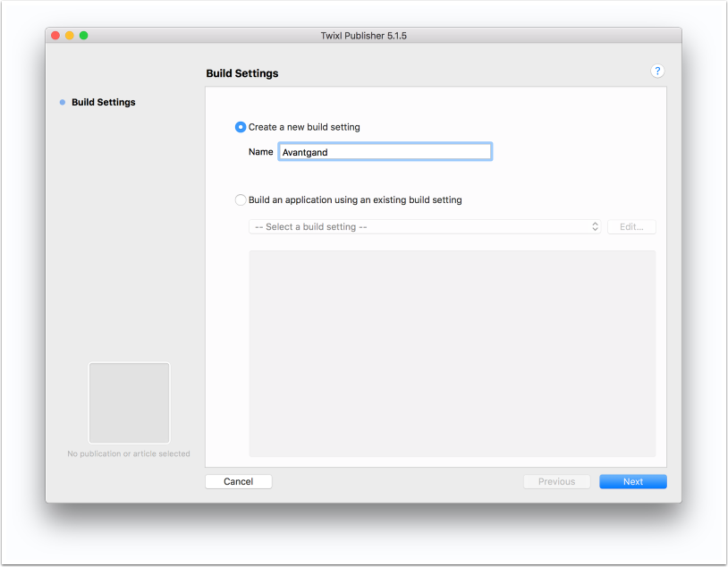Click the Previous button

pos(556,481)
